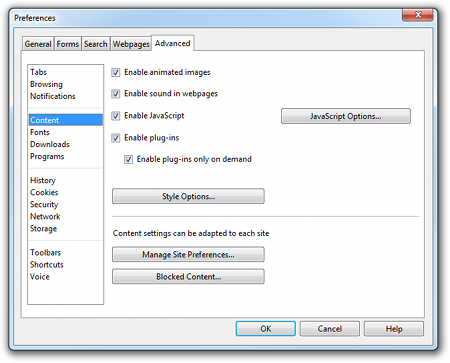Open Fonts settings in sidebar
The image size is (450, 363).
coord(66,132)
